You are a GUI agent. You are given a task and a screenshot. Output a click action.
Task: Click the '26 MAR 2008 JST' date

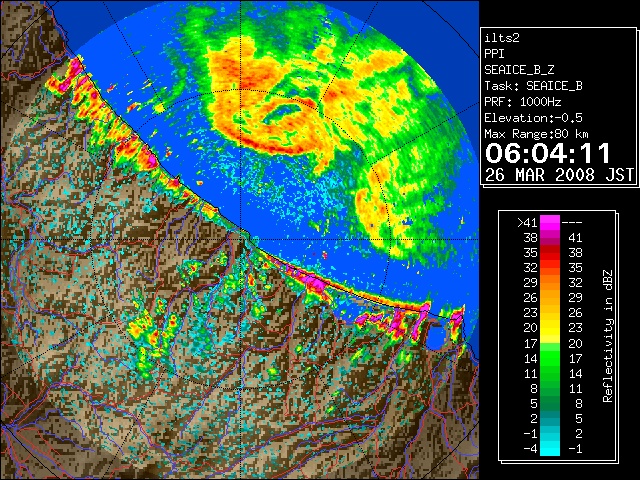(x=559, y=175)
